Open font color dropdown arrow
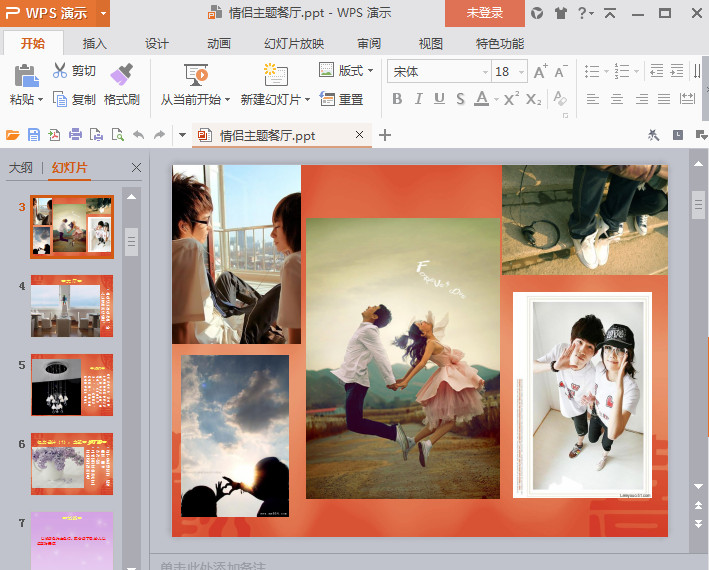Image resolution: width=709 pixels, height=570 pixels. 496,99
